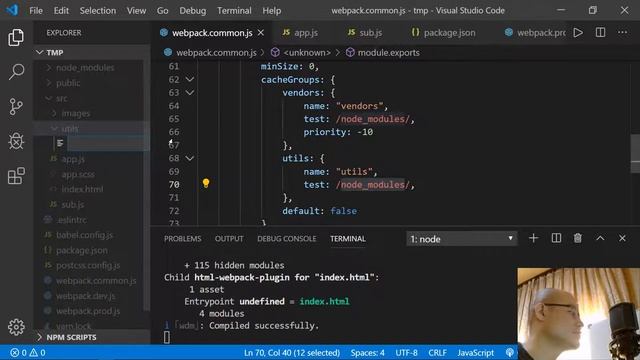Select the TERMINAL panel tab
640x360 pixels.
348,239
